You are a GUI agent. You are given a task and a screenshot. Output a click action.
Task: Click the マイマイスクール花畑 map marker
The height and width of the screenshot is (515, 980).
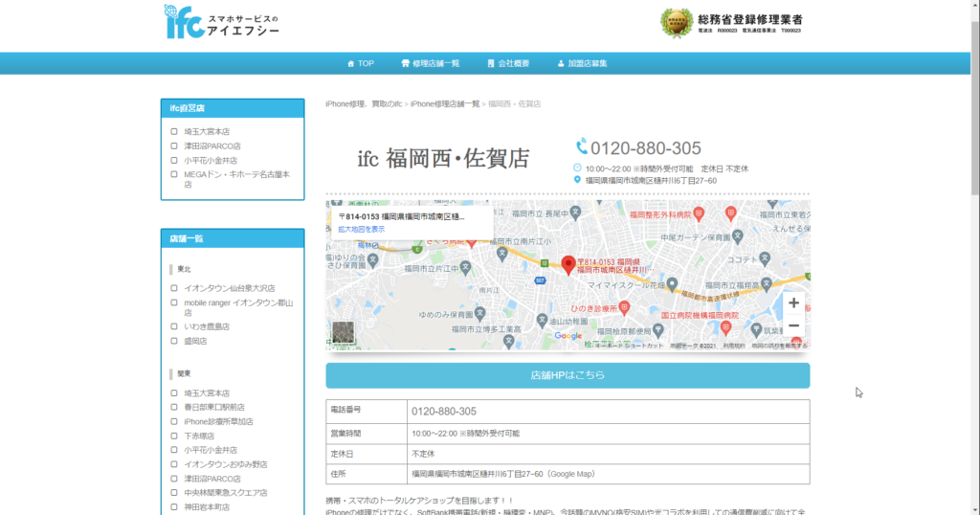click(672, 284)
